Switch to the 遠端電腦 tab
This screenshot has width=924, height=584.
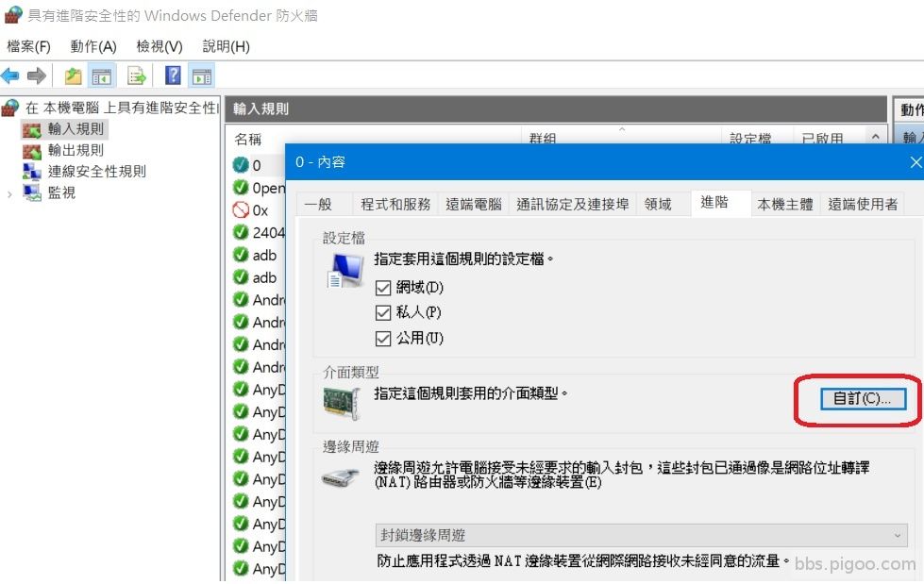(x=473, y=205)
